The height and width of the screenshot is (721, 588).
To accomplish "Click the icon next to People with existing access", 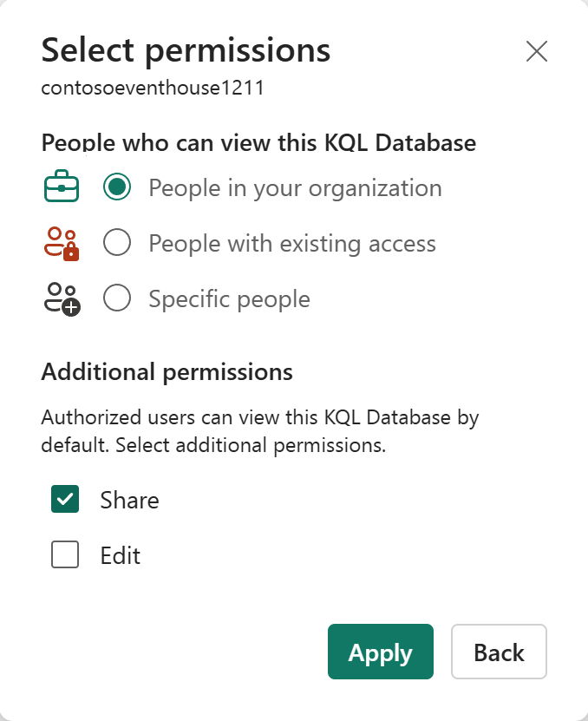I will [61, 243].
